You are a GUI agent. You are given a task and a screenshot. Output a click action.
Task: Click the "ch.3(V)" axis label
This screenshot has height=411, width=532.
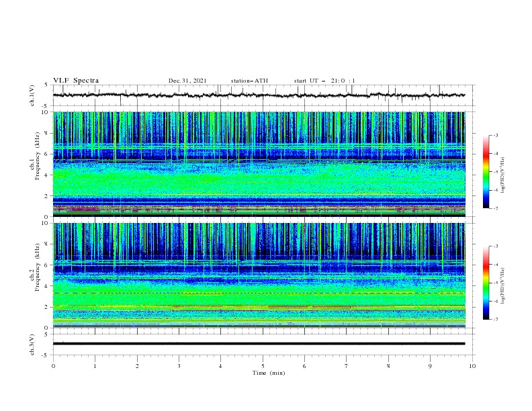(x=32, y=345)
